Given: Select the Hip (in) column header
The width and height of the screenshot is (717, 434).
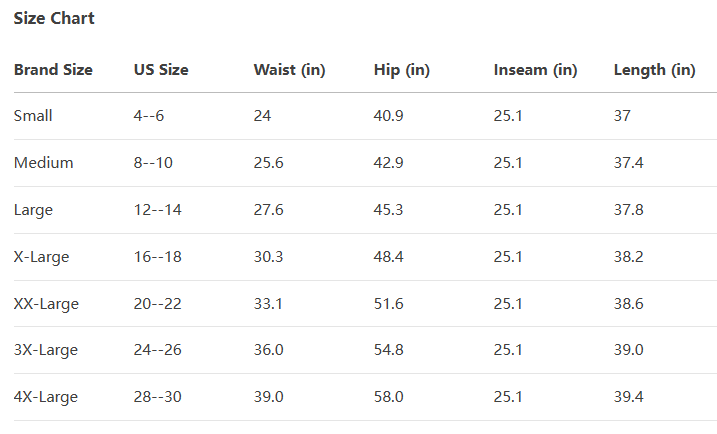Looking at the screenshot, I should click(401, 70).
